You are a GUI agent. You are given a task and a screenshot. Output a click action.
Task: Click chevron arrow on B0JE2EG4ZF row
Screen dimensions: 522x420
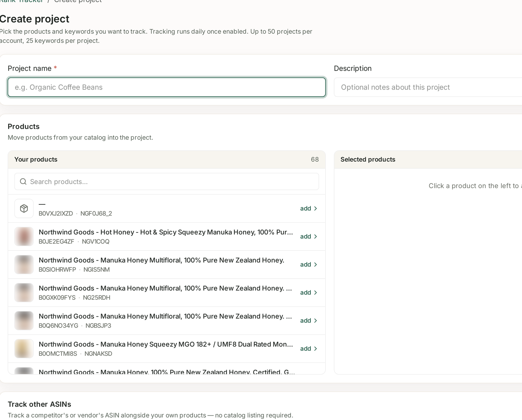tap(315, 236)
